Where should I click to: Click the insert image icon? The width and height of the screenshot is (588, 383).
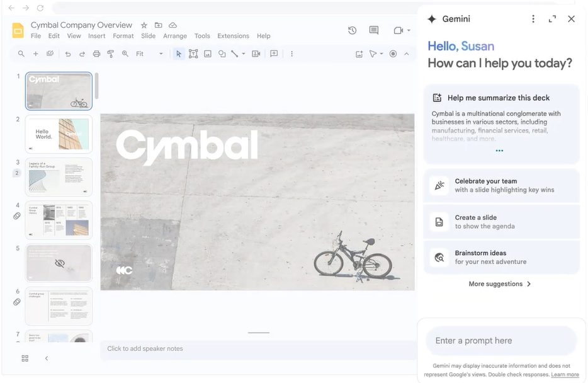[208, 54]
